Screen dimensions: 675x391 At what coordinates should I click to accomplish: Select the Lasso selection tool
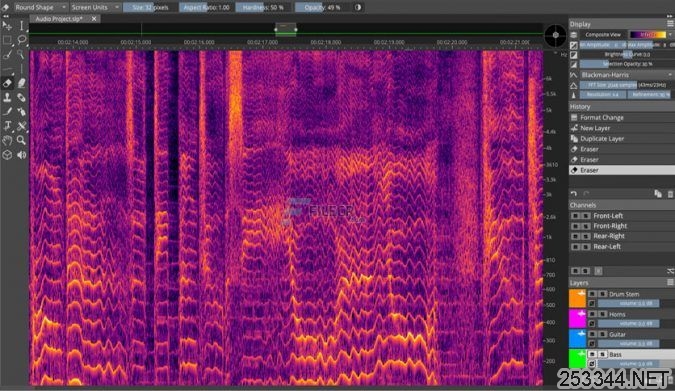(x=22, y=40)
